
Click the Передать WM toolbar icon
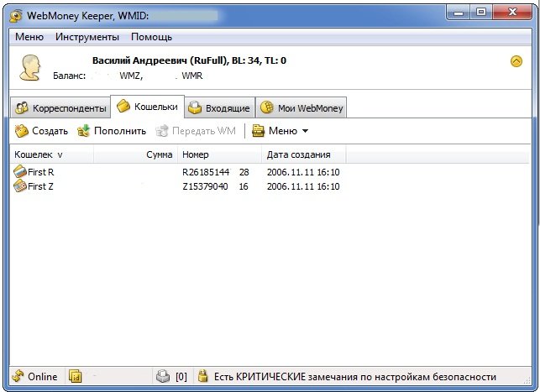(x=162, y=131)
